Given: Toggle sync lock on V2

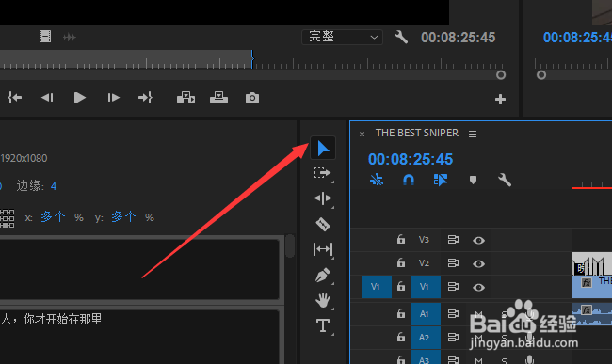Looking at the screenshot, I should click(453, 263).
